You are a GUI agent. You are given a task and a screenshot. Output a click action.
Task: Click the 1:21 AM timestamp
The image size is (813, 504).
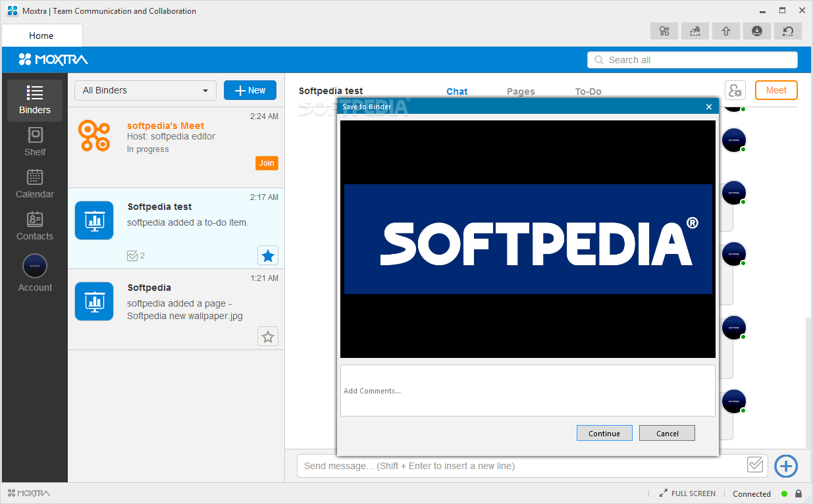coord(264,278)
